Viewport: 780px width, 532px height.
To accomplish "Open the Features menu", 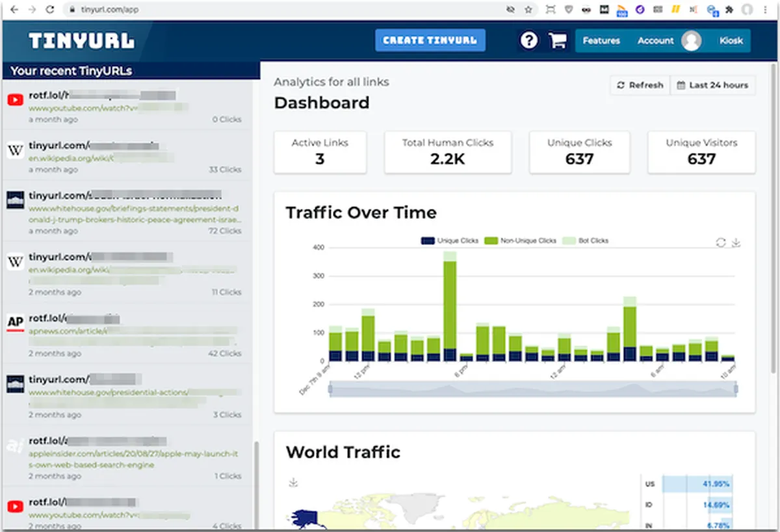I will coord(601,40).
